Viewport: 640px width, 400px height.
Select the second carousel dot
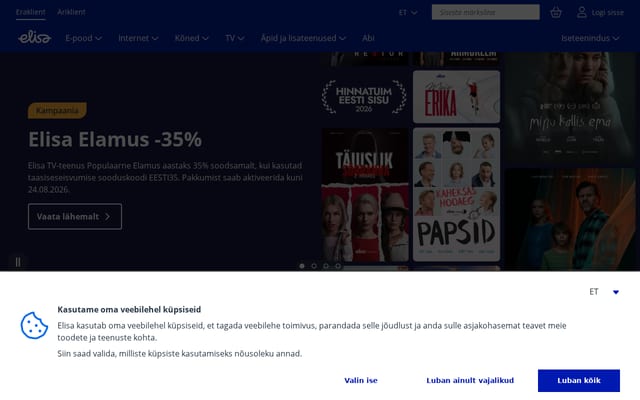coord(314,266)
